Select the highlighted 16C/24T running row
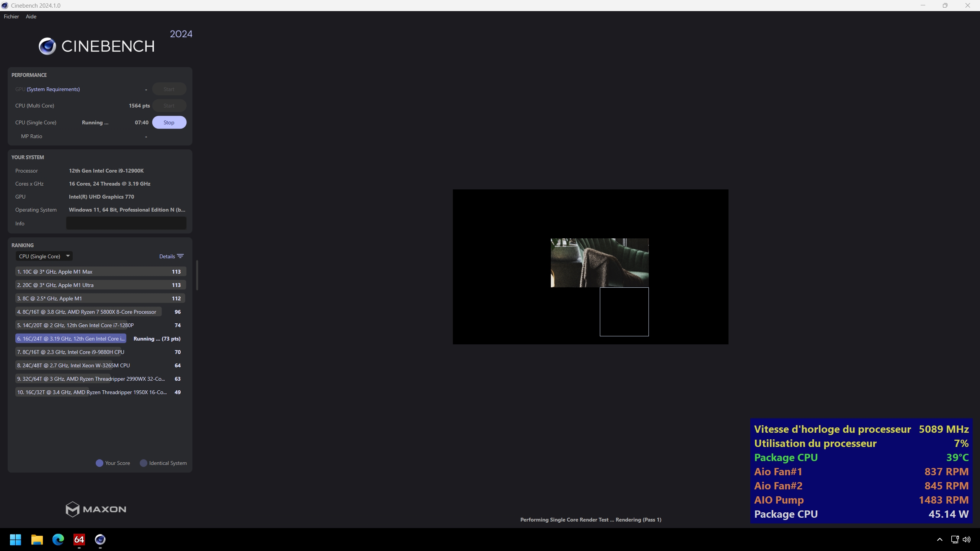This screenshot has height=551, width=980. click(x=101, y=339)
